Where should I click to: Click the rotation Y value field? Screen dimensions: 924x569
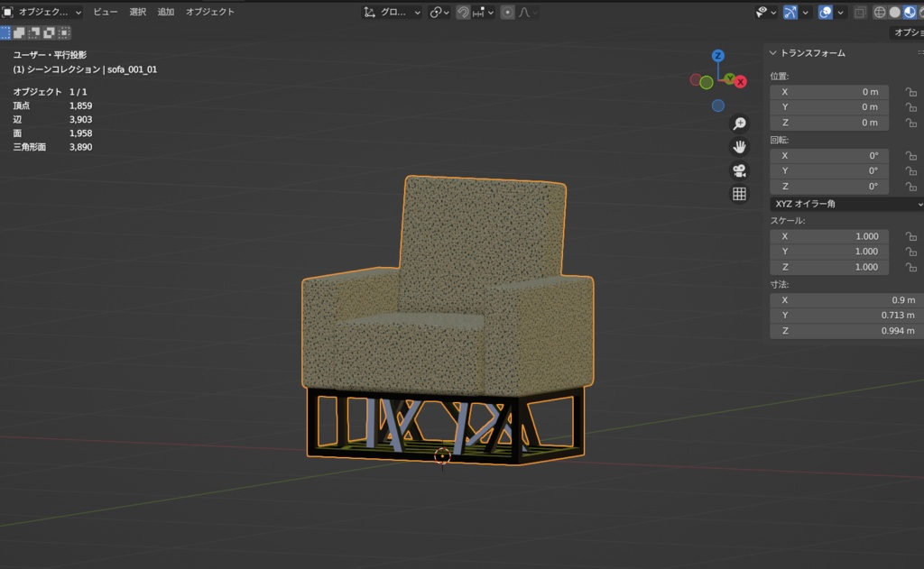829,170
